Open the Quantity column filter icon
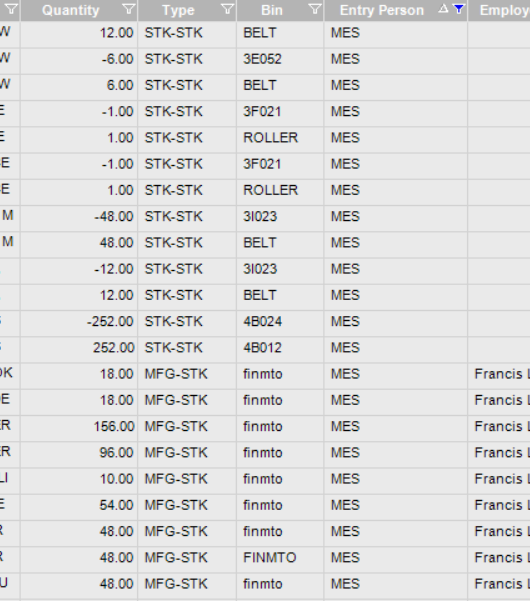This screenshot has width=530, height=601. pyautogui.click(x=129, y=9)
